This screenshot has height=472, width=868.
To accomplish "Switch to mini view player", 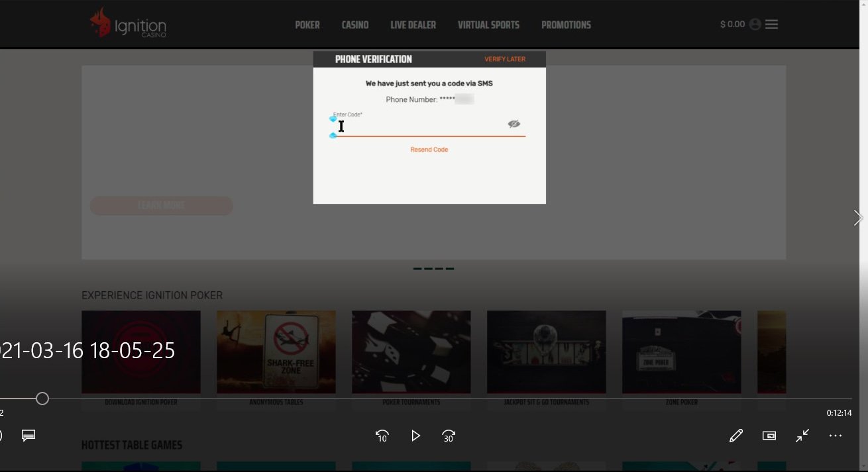I will [x=769, y=436].
